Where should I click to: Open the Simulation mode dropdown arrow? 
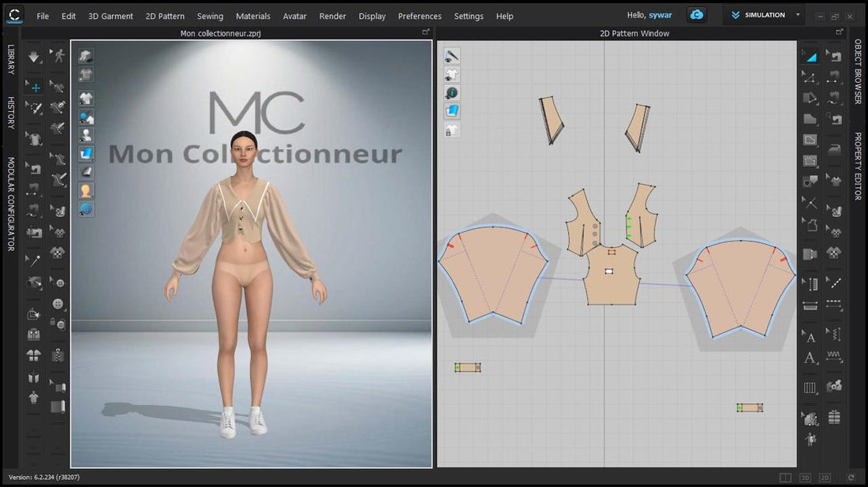point(798,15)
